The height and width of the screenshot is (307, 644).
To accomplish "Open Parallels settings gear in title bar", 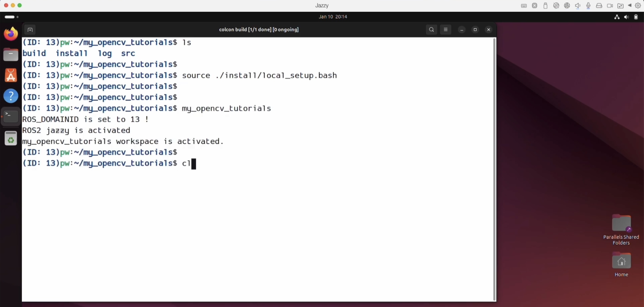I will 638,6.
